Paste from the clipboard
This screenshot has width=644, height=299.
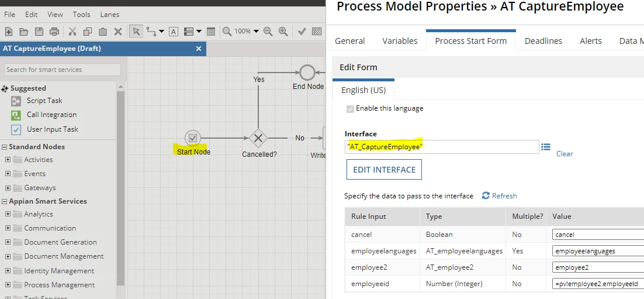pyautogui.click(x=103, y=32)
